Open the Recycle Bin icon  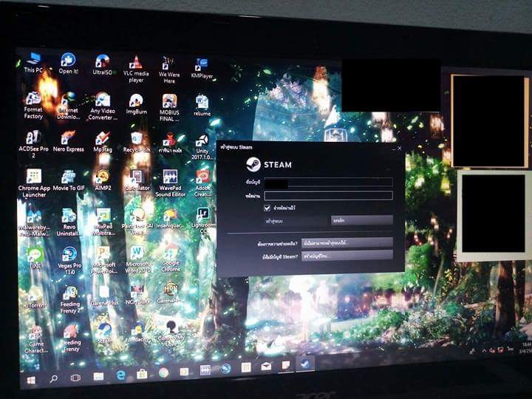click(137, 143)
